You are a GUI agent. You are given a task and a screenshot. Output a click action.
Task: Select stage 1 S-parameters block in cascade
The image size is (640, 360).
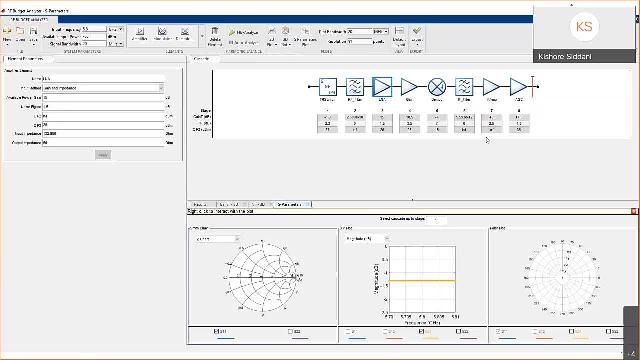[x=327, y=87]
